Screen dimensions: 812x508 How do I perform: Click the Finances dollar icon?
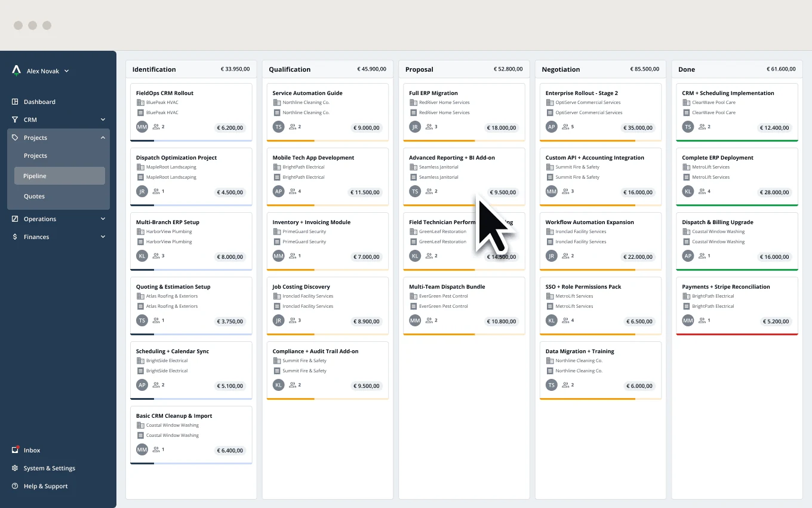[x=16, y=237]
